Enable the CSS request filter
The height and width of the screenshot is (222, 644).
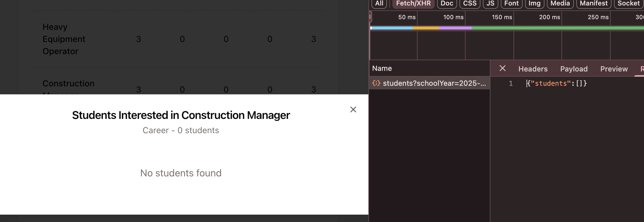[x=469, y=3]
